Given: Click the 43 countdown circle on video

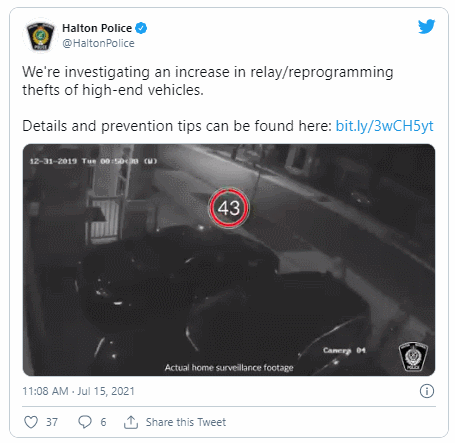Looking at the screenshot, I should [x=229, y=208].
